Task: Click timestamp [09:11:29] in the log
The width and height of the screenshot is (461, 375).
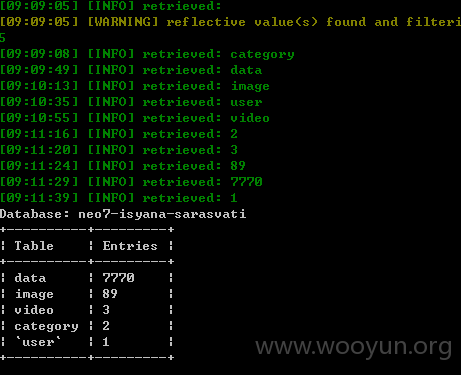Action: tap(39, 182)
